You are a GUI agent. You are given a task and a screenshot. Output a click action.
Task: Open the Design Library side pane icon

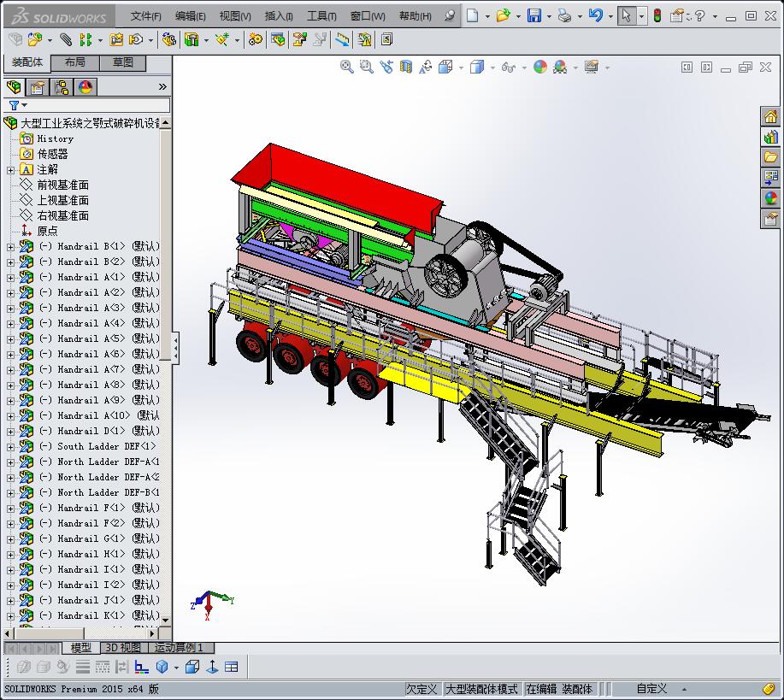point(770,137)
